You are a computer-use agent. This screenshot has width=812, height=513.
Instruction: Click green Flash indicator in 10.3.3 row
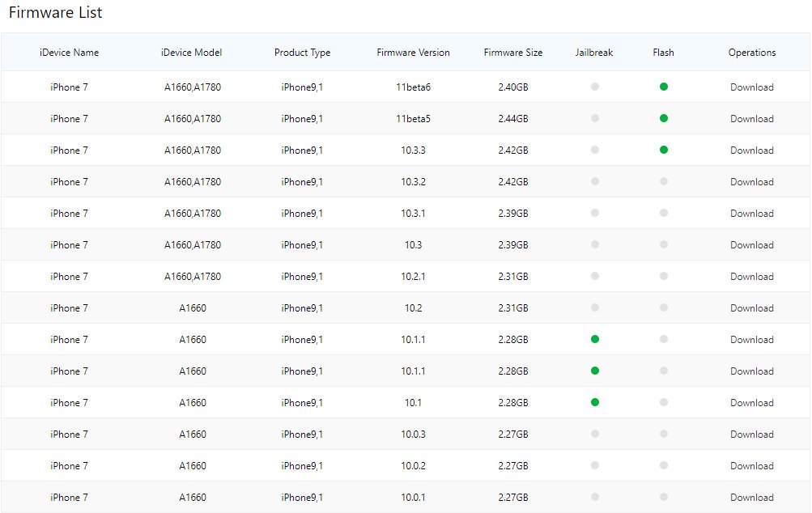664,150
